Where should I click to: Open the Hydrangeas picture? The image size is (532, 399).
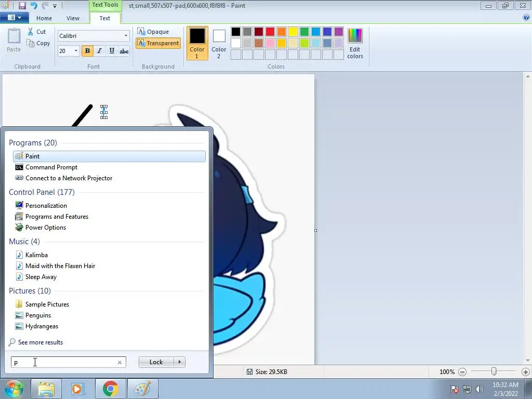(109, 326)
